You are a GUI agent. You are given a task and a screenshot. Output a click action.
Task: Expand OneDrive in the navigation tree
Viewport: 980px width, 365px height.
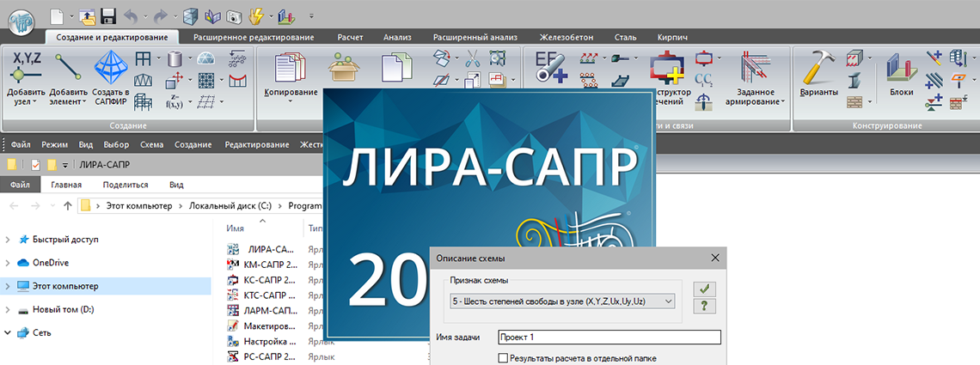(9, 263)
